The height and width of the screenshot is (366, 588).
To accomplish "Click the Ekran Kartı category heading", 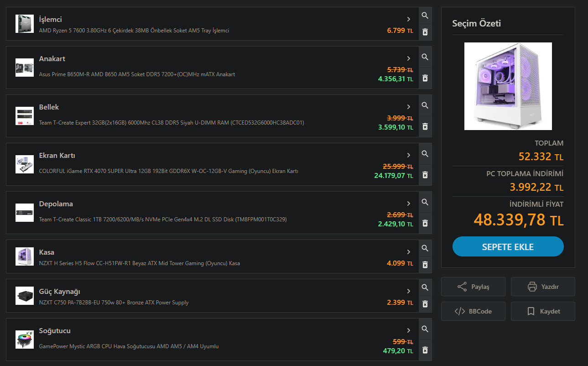I will point(57,156).
